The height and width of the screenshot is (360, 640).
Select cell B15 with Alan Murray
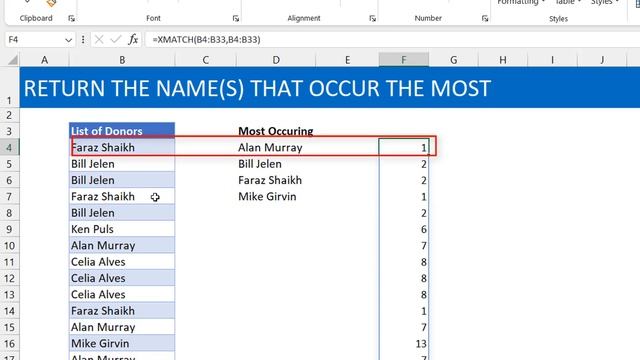coord(122,327)
